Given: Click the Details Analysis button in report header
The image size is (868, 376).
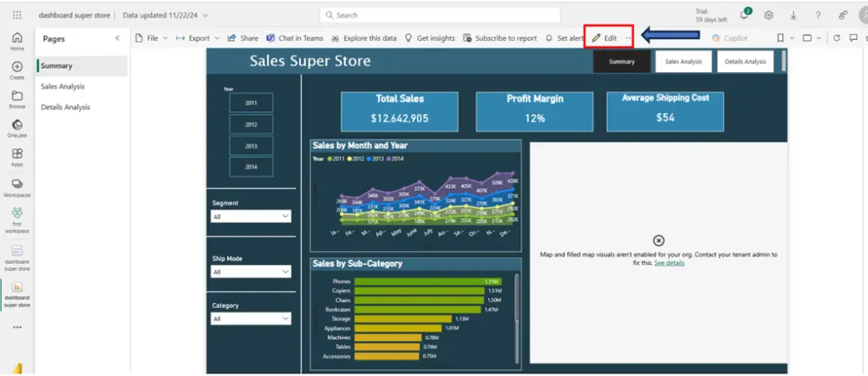Looking at the screenshot, I should (x=745, y=62).
